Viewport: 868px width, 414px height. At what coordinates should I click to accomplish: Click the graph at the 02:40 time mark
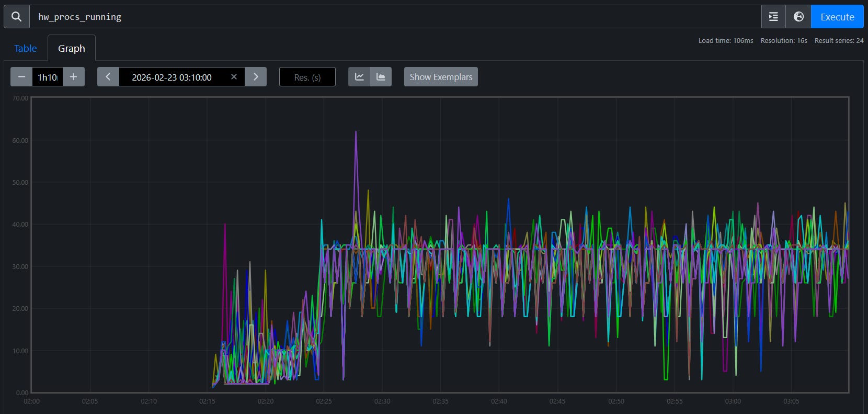pos(499,246)
